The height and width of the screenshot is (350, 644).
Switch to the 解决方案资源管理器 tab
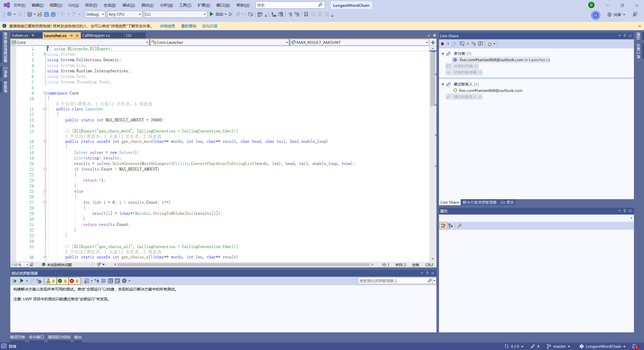click(x=479, y=202)
